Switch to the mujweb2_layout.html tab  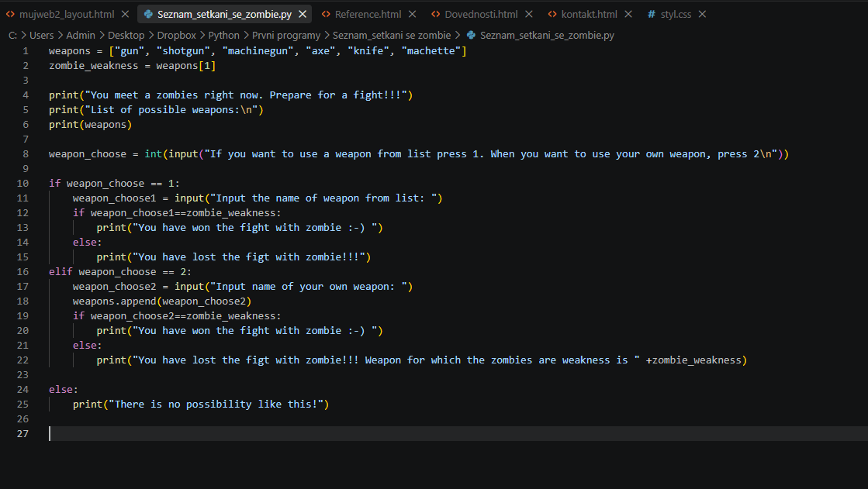point(67,15)
